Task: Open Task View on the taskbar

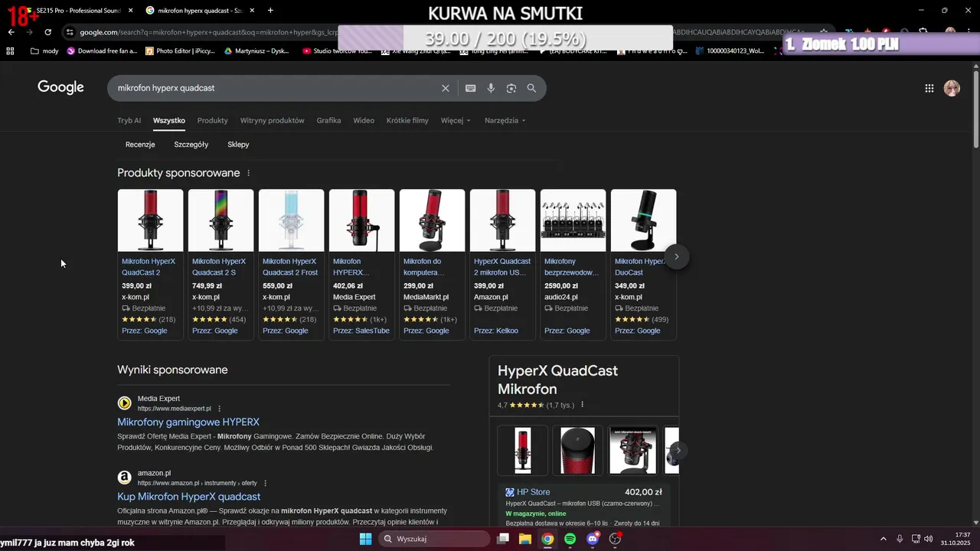Action: point(503,539)
